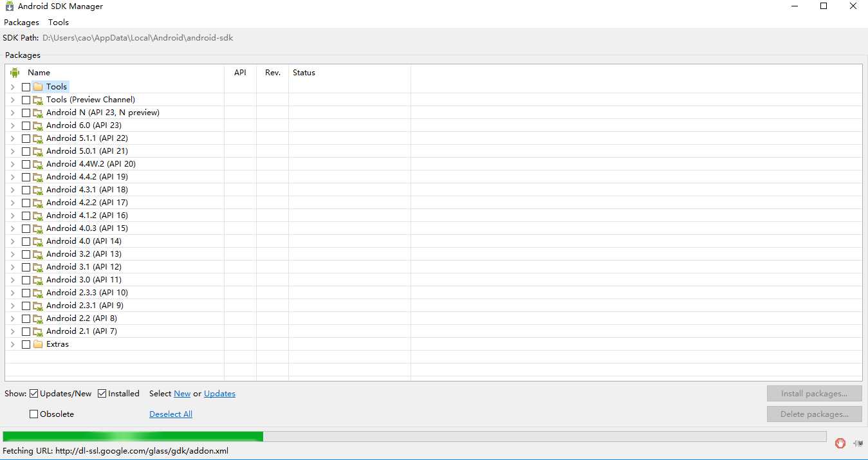Expand the Extras tree node
Screen dimensions: 868x460
point(12,344)
